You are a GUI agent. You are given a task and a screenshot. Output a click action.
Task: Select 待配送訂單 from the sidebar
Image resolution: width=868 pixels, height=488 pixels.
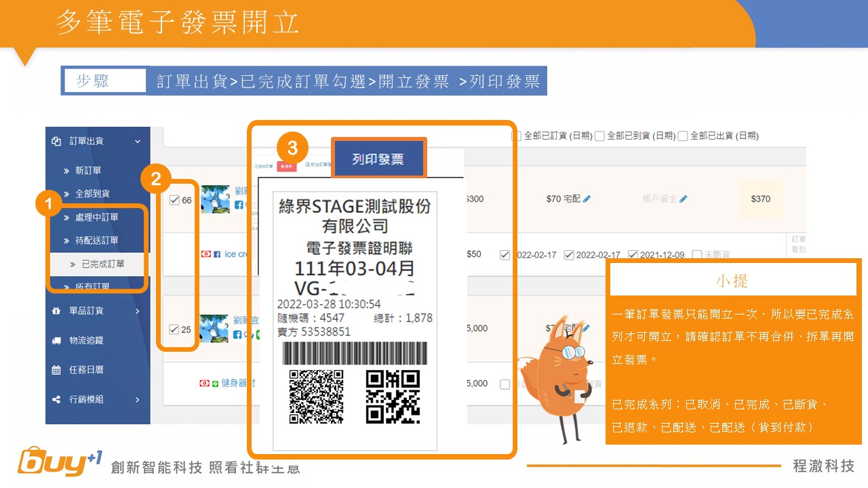pos(96,241)
